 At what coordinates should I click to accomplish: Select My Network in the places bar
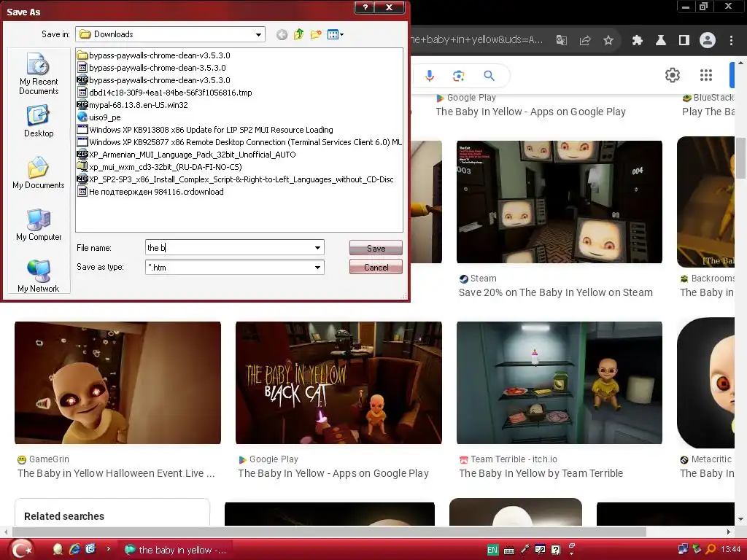click(39, 276)
